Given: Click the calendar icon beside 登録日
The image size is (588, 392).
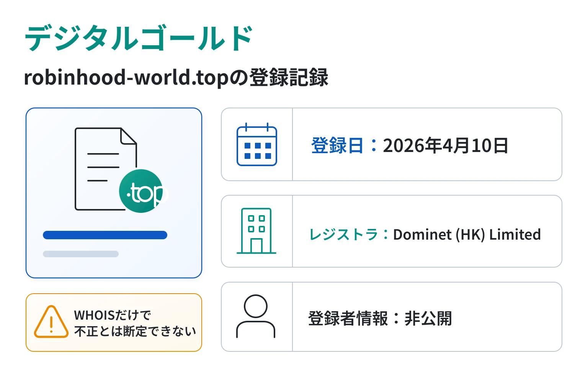Looking at the screenshot, I should [257, 144].
